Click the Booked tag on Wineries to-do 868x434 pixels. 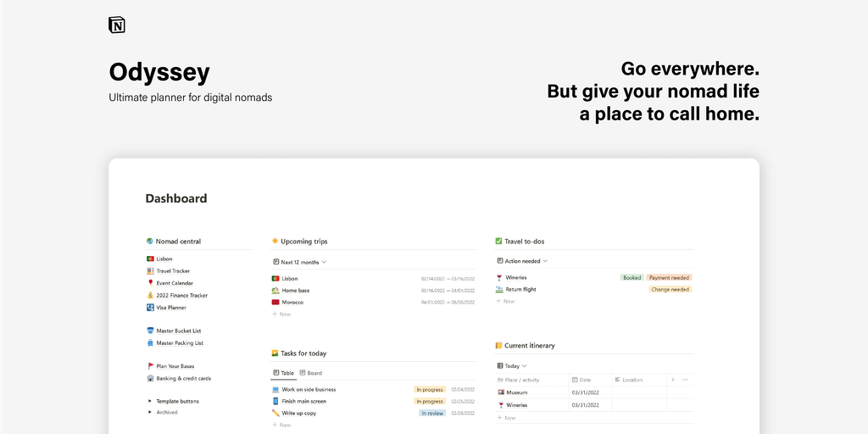[x=632, y=277]
